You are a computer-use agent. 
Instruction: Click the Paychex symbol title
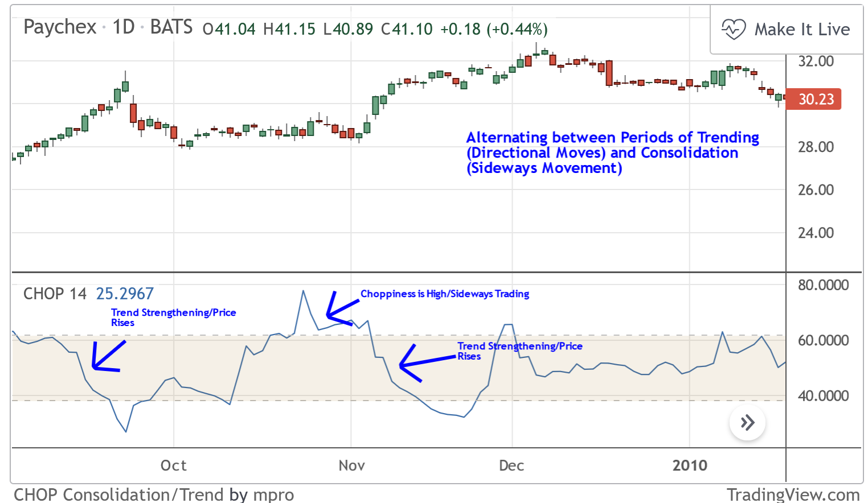(x=60, y=27)
